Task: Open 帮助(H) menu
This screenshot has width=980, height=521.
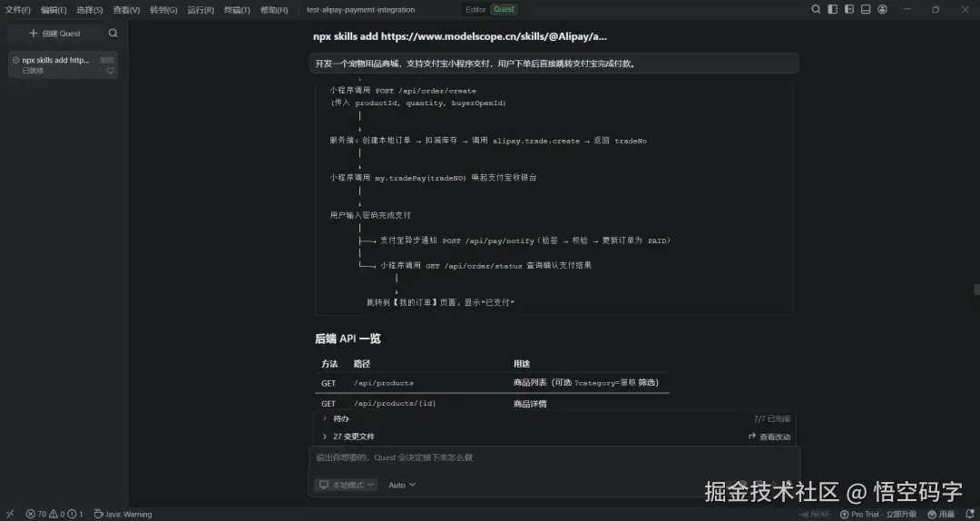Action: tap(274, 10)
